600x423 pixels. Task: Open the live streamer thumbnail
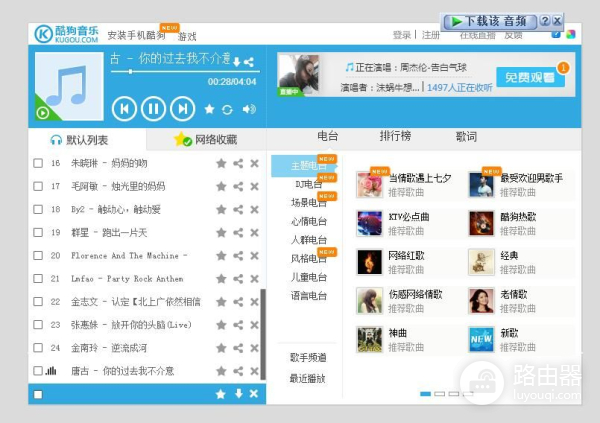coord(298,75)
